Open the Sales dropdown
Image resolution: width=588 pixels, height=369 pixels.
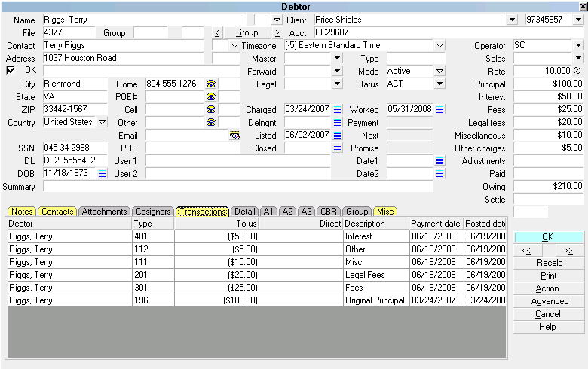click(578, 59)
